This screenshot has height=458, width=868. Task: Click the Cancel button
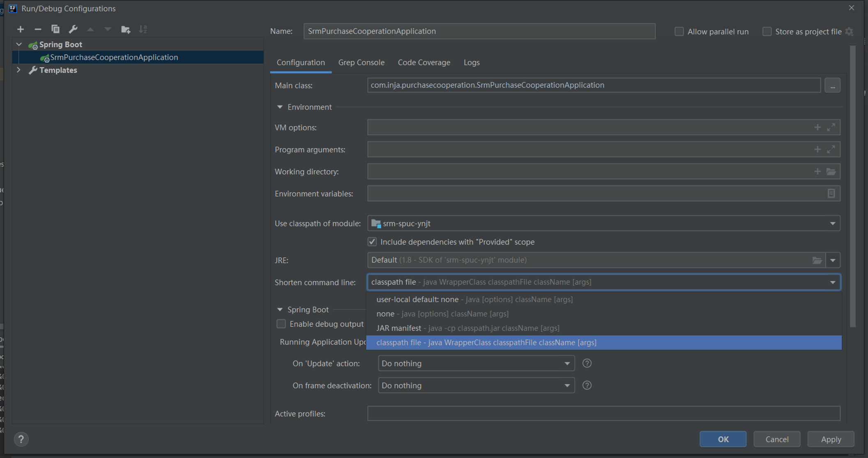coord(777,439)
